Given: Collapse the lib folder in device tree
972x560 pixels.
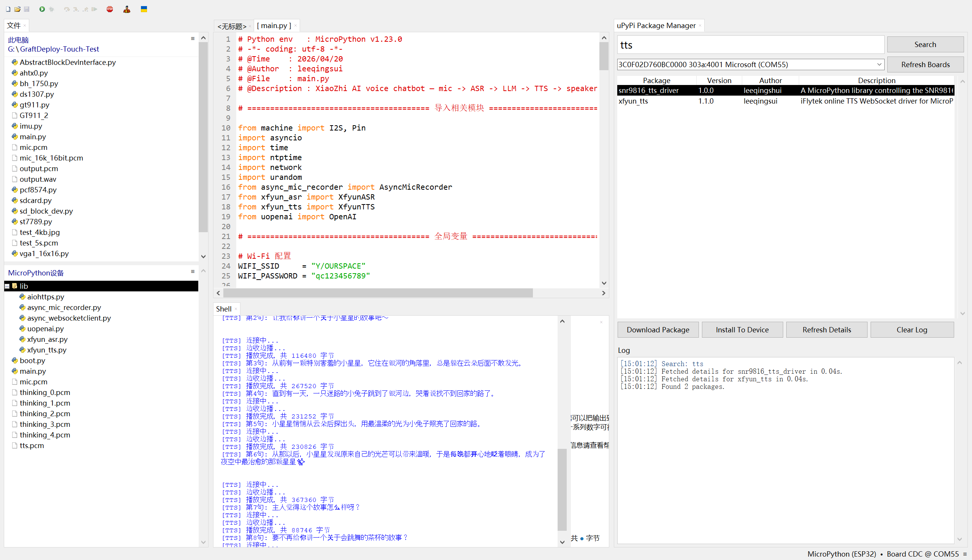Looking at the screenshot, I should click(x=7, y=286).
